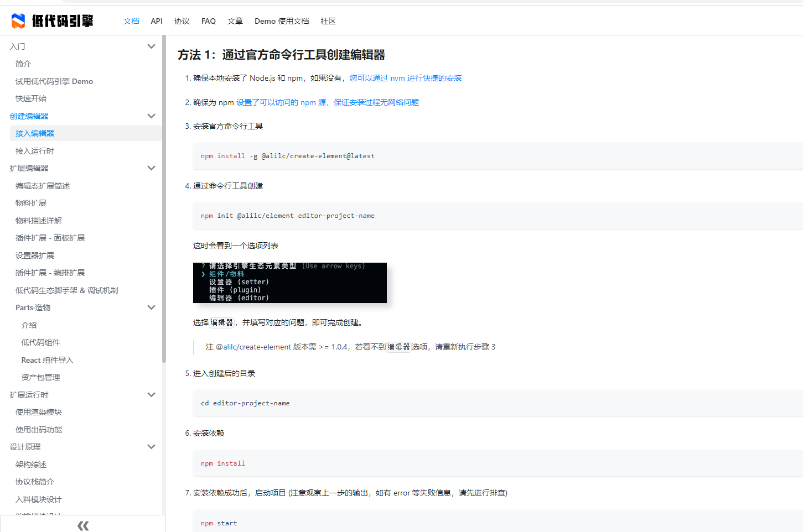Open 简介 in the sidebar
The width and height of the screenshot is (803, 532).
[23, 64]
